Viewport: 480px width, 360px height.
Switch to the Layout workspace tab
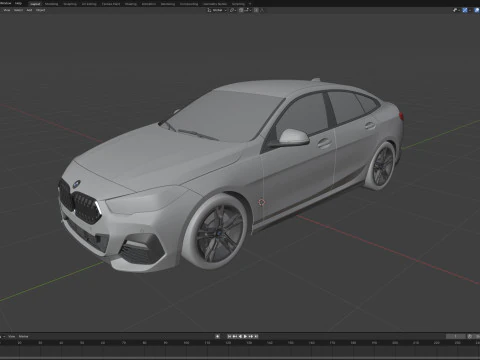[x=35, y=4]
